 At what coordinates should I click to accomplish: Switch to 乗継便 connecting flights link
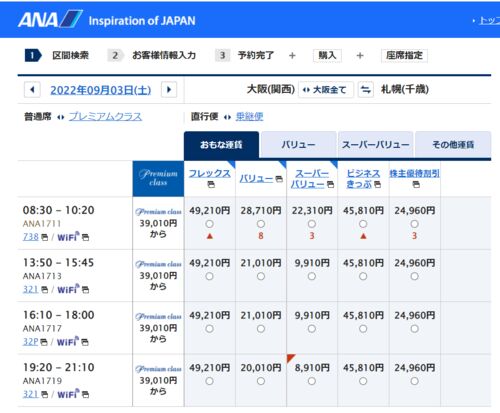coord(250,116)
